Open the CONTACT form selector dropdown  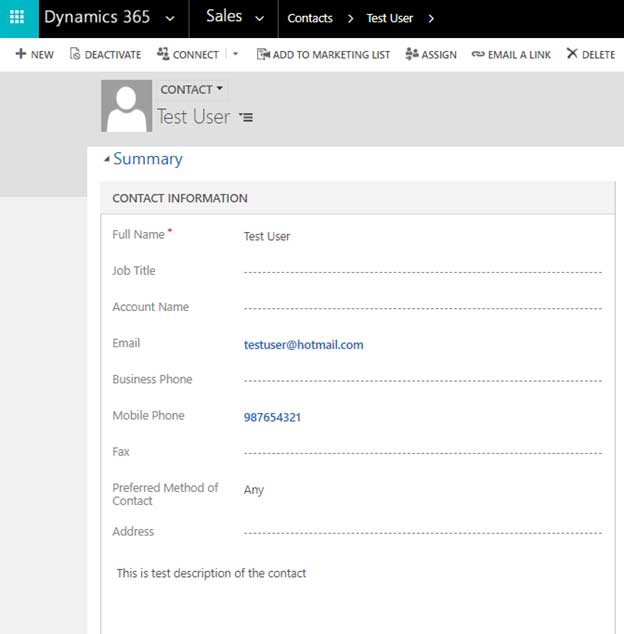click(192, 90)
